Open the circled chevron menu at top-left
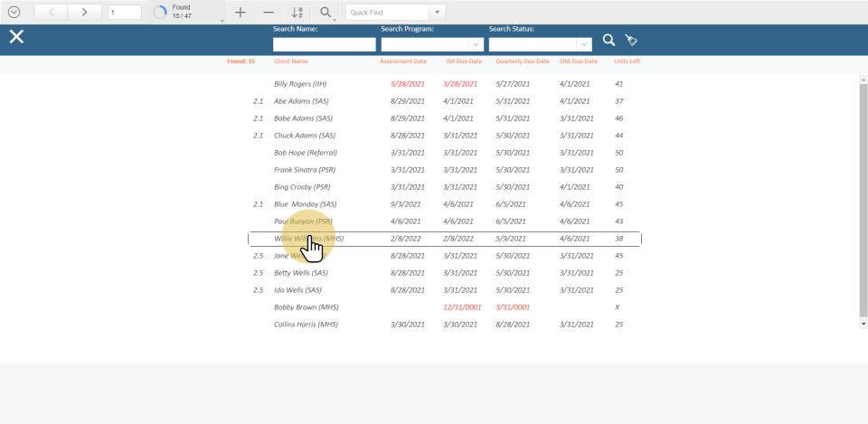Image resolution: width=868 pixels, height=424 pixels. point(14,13)
